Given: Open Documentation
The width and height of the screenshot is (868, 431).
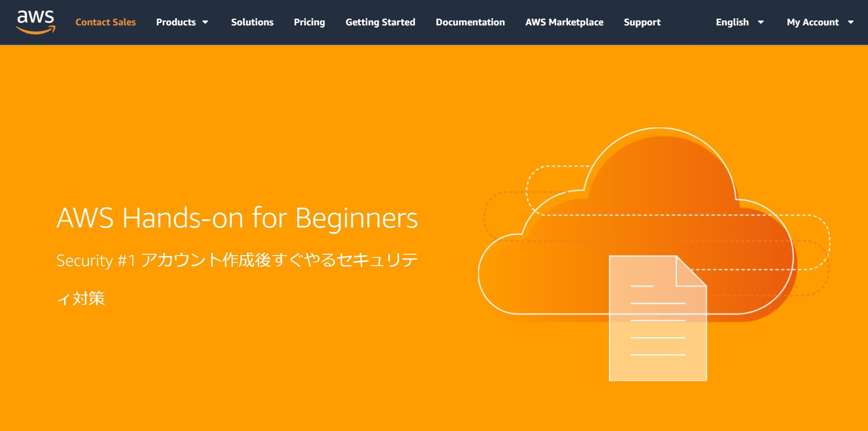Looking at the screenshot, I should [x=470, y=22].
